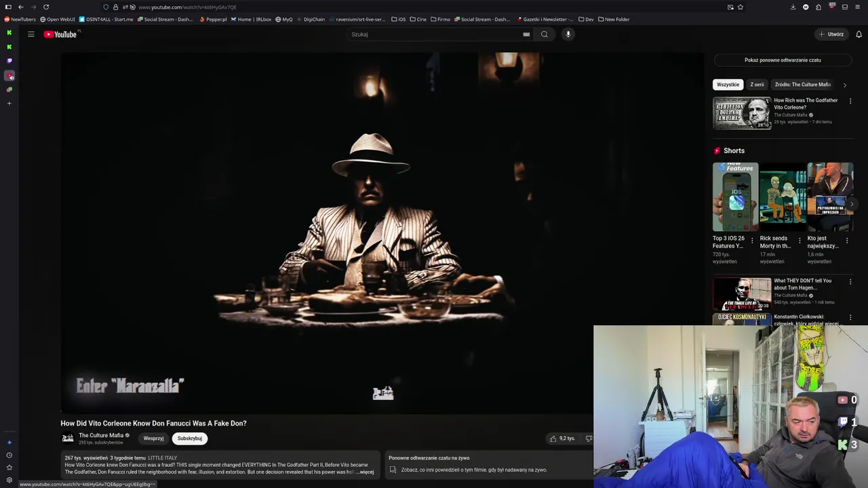Expand the Cine bookmarks folder
Image resolution: width=868 pixels, height=488 pixels.
[418, 19]
